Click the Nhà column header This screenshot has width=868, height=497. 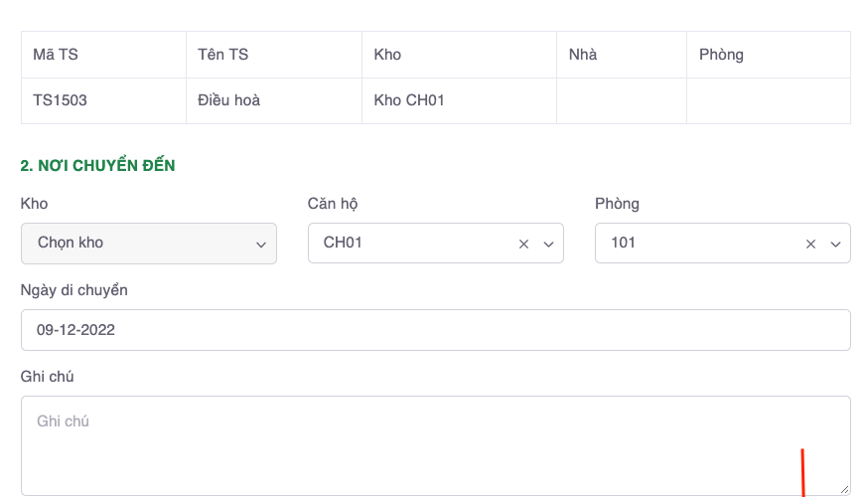coord(621,55)
